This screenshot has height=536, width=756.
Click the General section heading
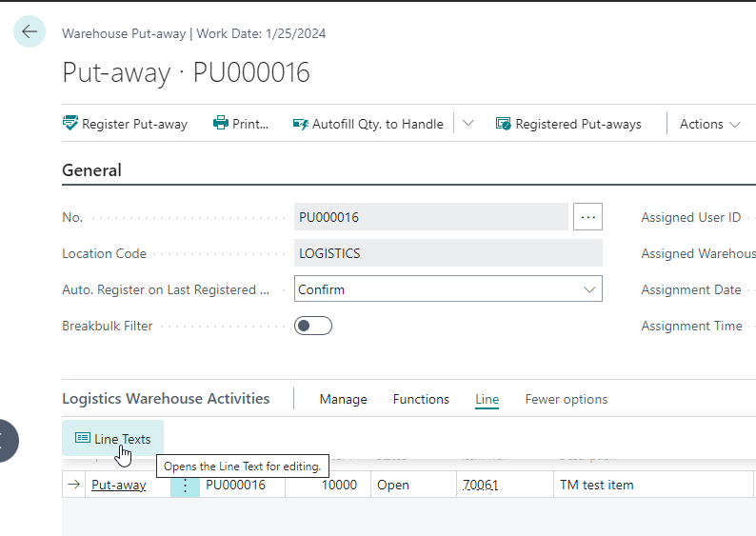tap(91, 170)
